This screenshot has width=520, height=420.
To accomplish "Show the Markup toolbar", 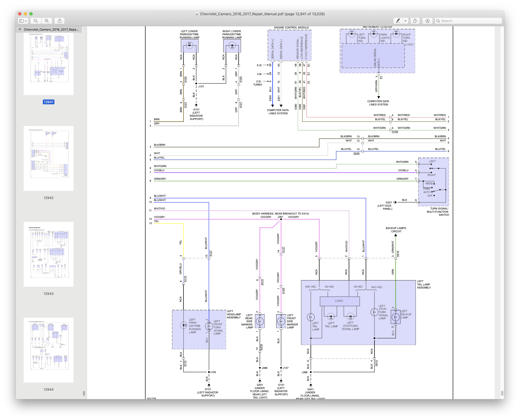I will 427,21.
